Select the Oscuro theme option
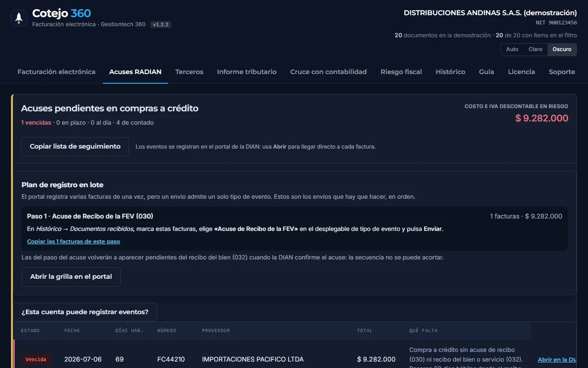Image resolution: width=588 pixels, height=368 pixels. (x=562, y=49)
